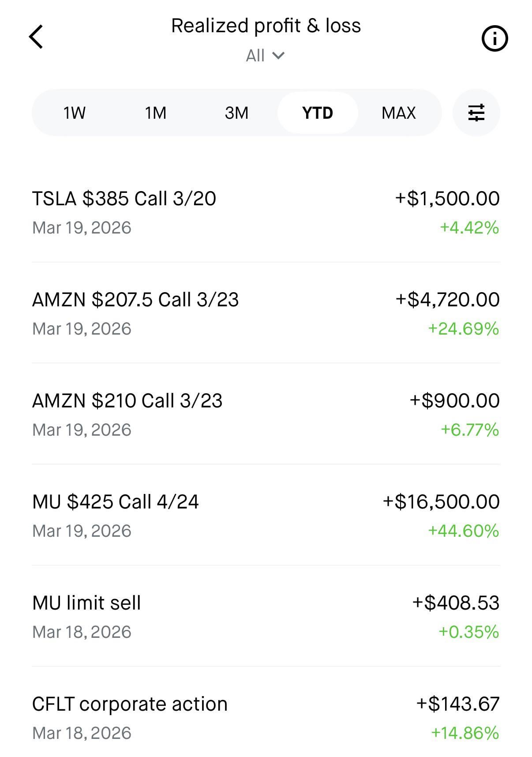Expand the All account dropdown
This screenshot has width=532, height=757.
click(x=265, y=56)
